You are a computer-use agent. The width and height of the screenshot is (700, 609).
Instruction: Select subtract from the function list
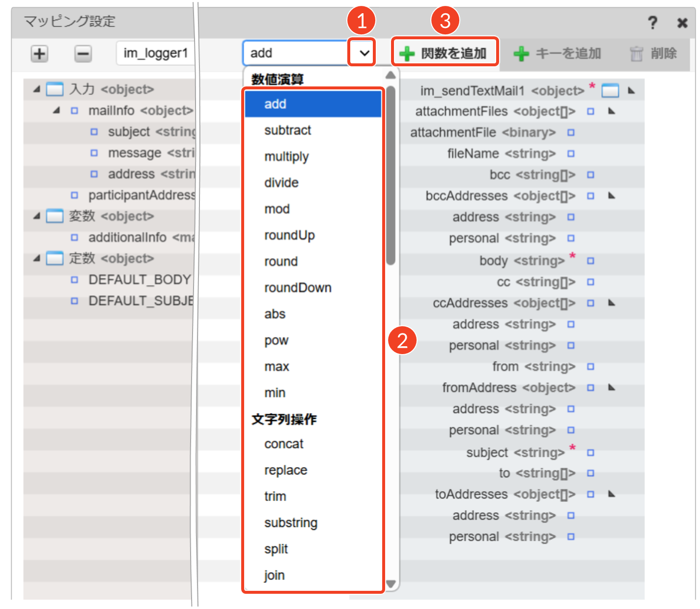(287, 131)
